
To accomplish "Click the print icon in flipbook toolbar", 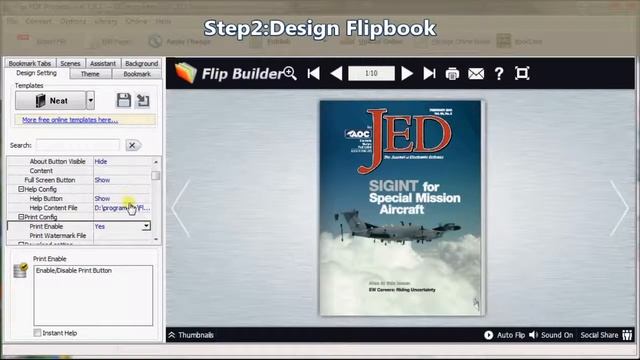I will point(452,74).
